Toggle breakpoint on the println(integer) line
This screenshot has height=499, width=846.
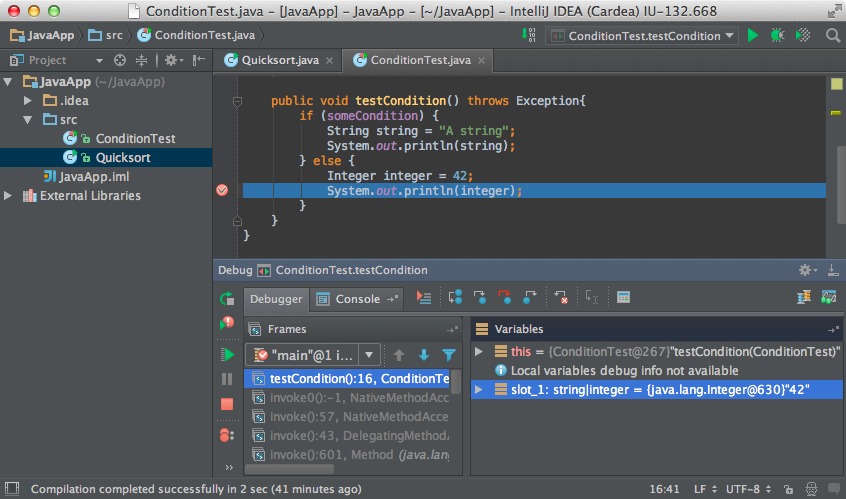click(222, 190)
